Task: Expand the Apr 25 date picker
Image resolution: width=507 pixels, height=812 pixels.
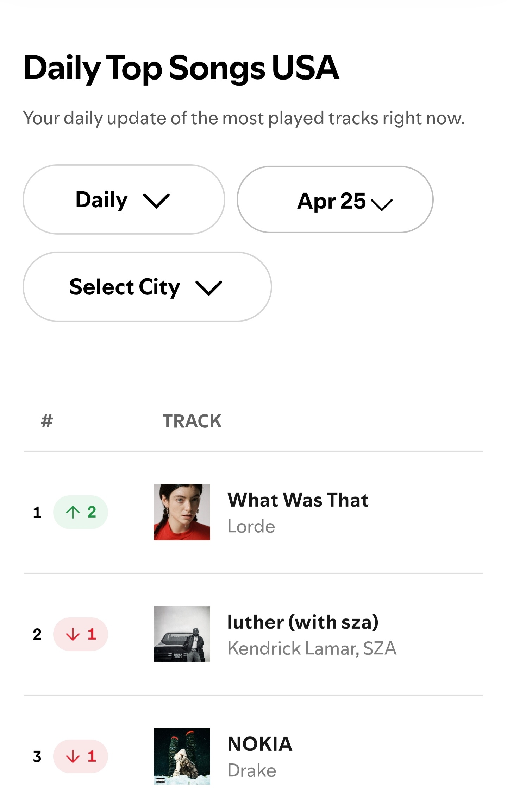Action: click(335, 199)
